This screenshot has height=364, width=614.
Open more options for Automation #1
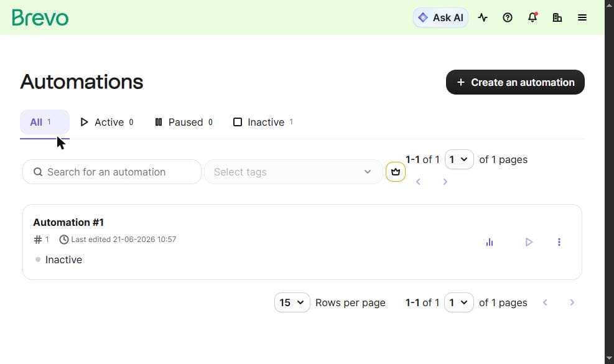point(559,242)
